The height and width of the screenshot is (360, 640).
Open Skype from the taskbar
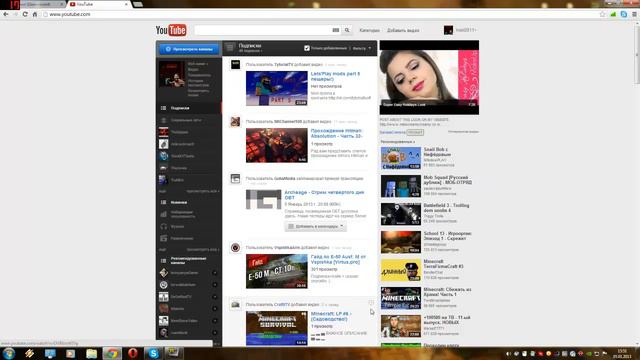point(153,353)
